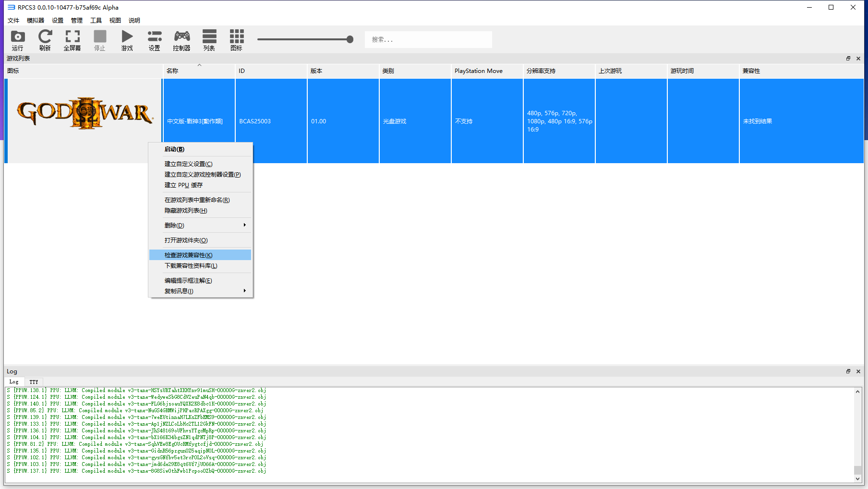Viewport: 868px width, 489px height.
Task: Float the Log panel
Action: tap(848, 371)
